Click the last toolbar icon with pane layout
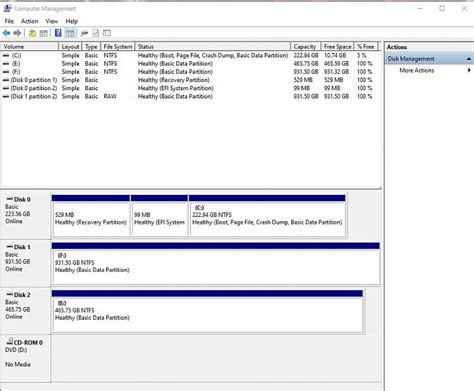Screen dimensions: 474x391 point(107,33)
